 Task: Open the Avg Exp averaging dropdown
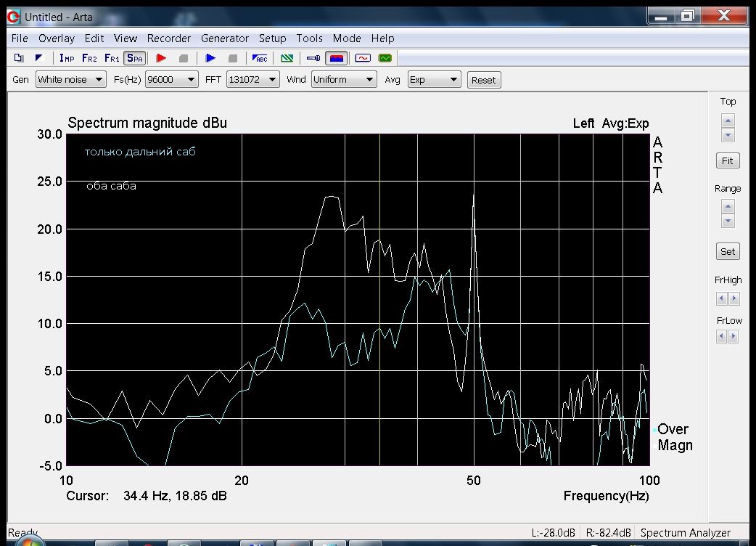pyautogui.click(x=434, y=80)
